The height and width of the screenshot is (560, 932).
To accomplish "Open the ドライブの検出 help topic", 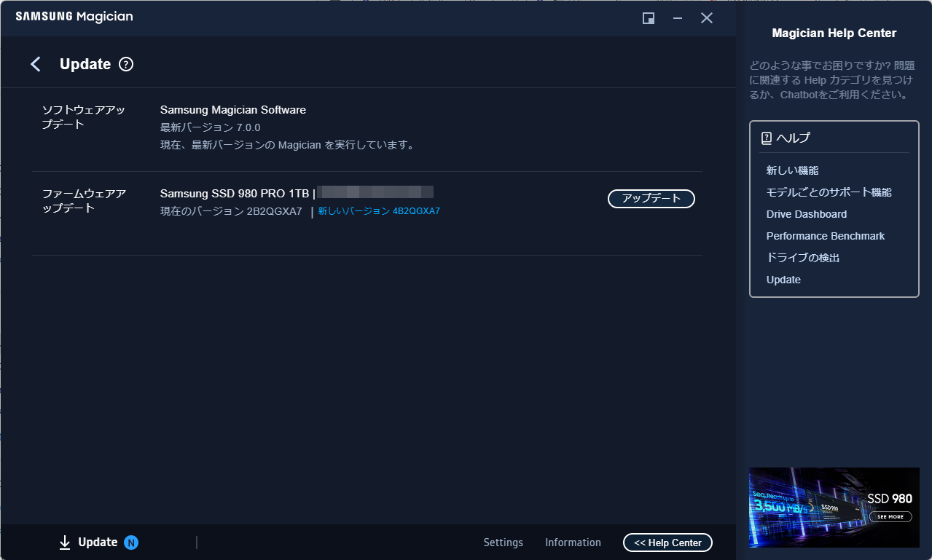I will click(x=803, y=258).
